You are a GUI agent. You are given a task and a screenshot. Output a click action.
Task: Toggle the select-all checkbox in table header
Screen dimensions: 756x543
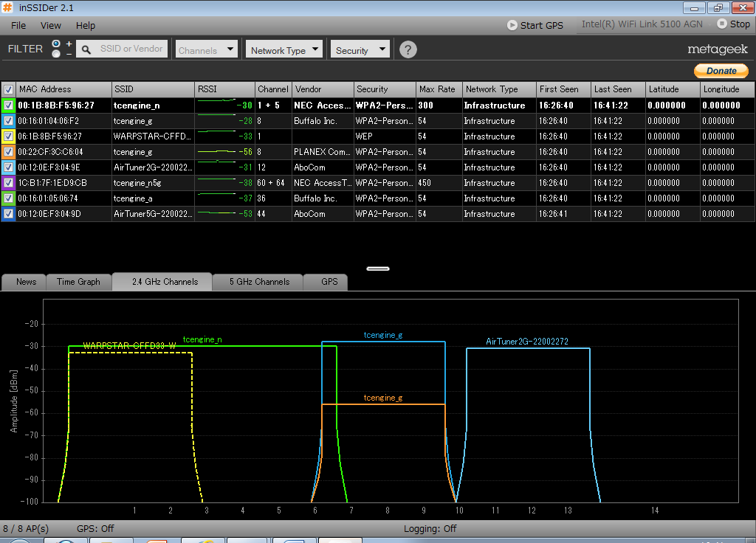tap(8, 89)
